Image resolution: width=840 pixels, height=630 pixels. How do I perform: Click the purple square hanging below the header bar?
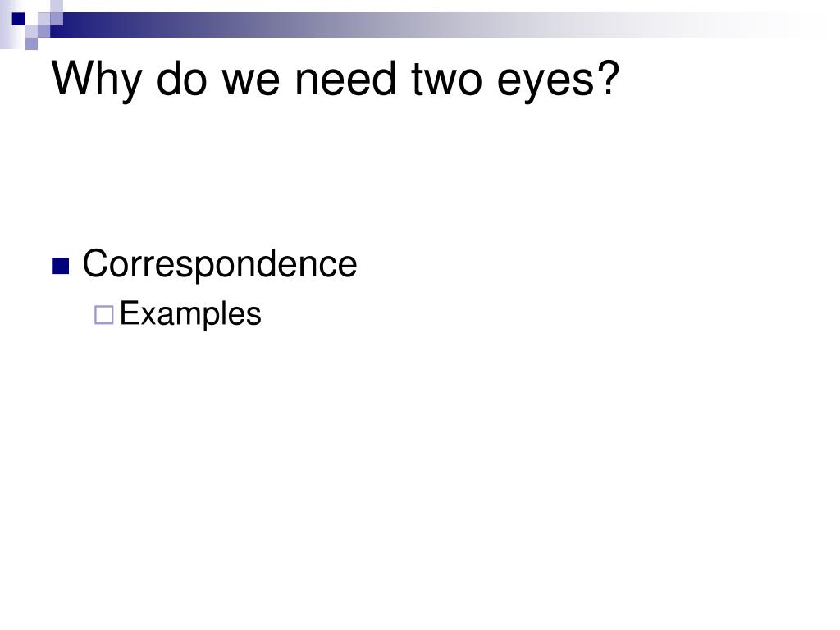(32, 44)
